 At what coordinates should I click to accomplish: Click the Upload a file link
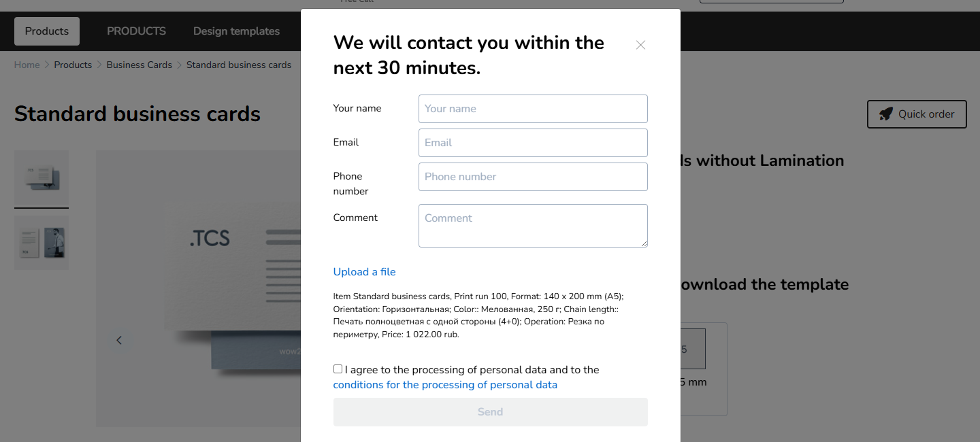pyautogui.click(x=364, y=272)
